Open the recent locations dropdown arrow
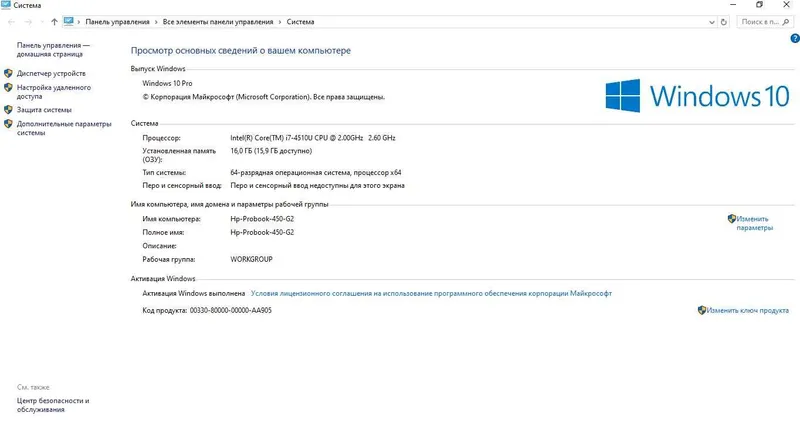Image resolution: width=800 pixels, height=422 pixels. pyautogui.click(x=41, y=22)
